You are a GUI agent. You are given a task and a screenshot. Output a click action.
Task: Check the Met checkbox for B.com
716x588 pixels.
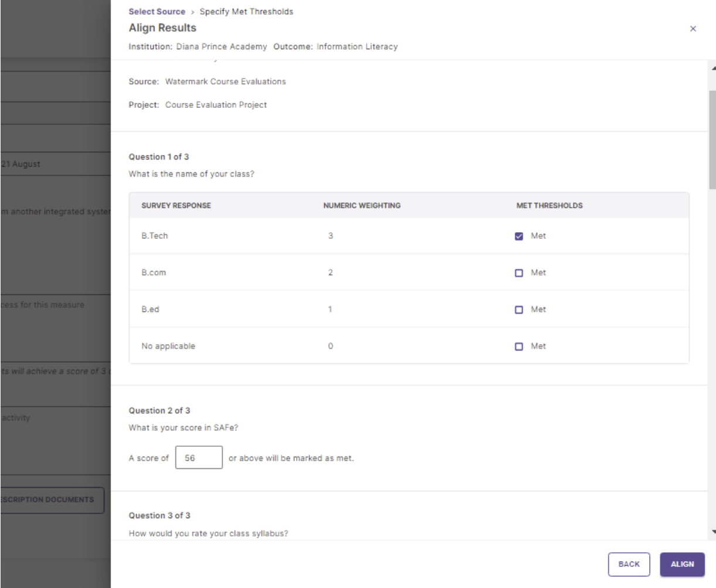click(x=520, y=272)
